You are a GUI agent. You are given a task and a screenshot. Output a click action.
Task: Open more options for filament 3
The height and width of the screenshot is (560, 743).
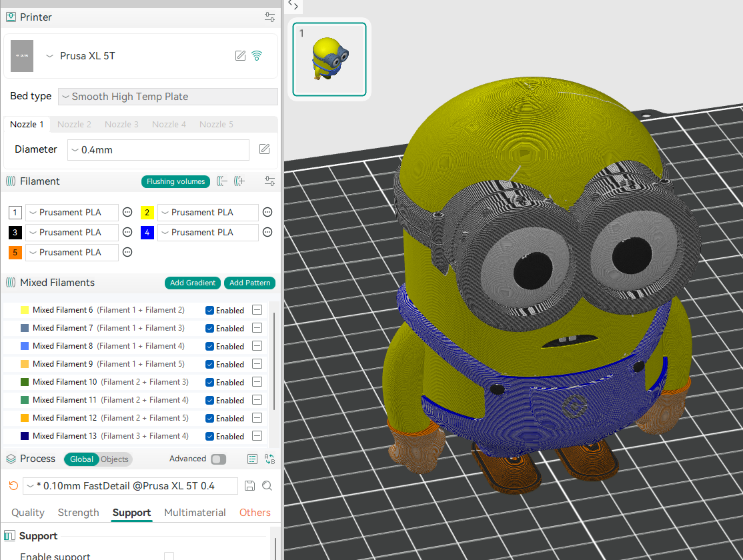point(127,232)
